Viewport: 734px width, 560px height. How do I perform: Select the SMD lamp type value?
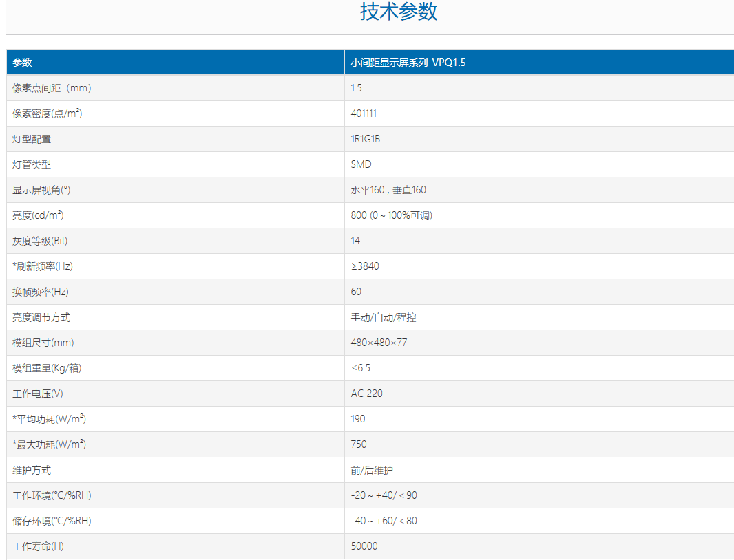(x=361, y=164)
